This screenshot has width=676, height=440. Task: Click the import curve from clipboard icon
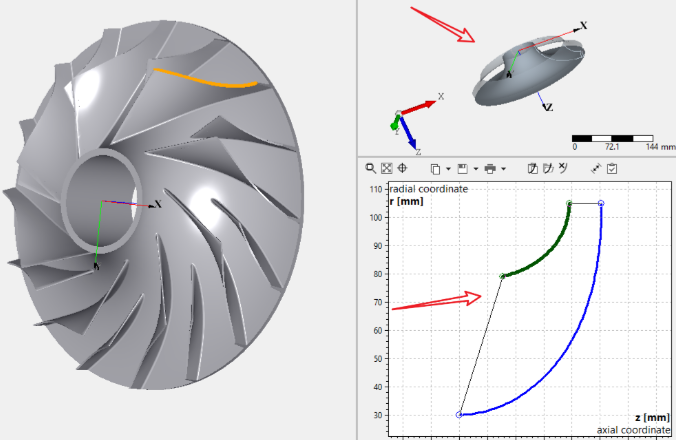[x=532, y=169]
